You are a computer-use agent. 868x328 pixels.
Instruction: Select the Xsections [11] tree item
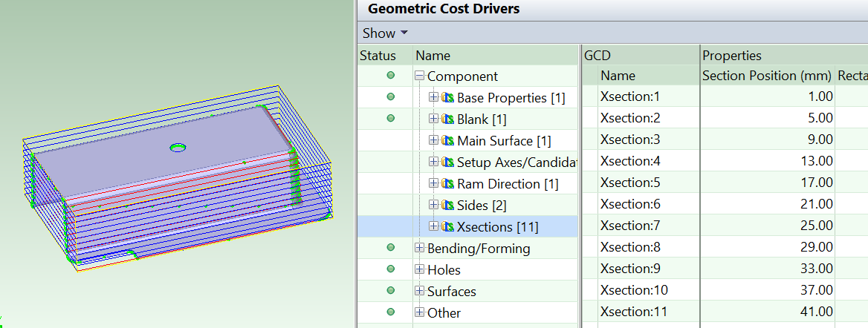click(x=497, y=227)
